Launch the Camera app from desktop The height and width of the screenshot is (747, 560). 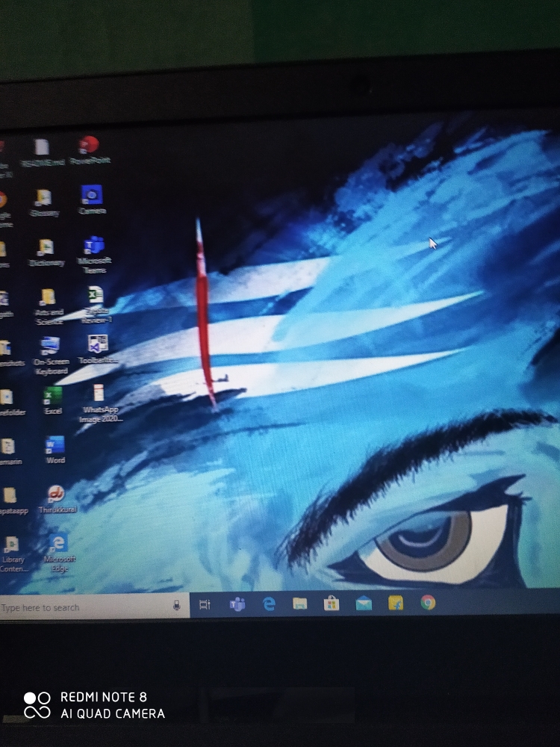point(91,196)
